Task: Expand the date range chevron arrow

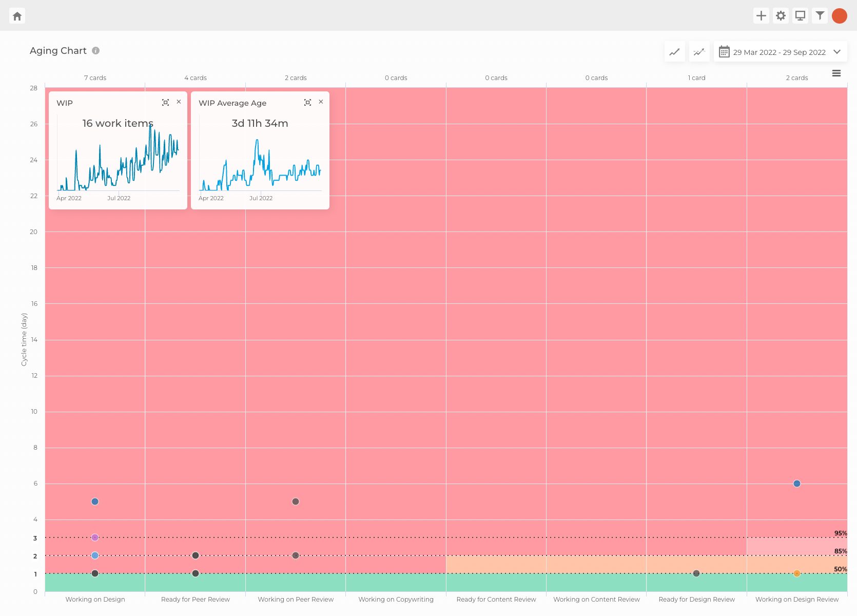Action: click(x=837, y=52)
